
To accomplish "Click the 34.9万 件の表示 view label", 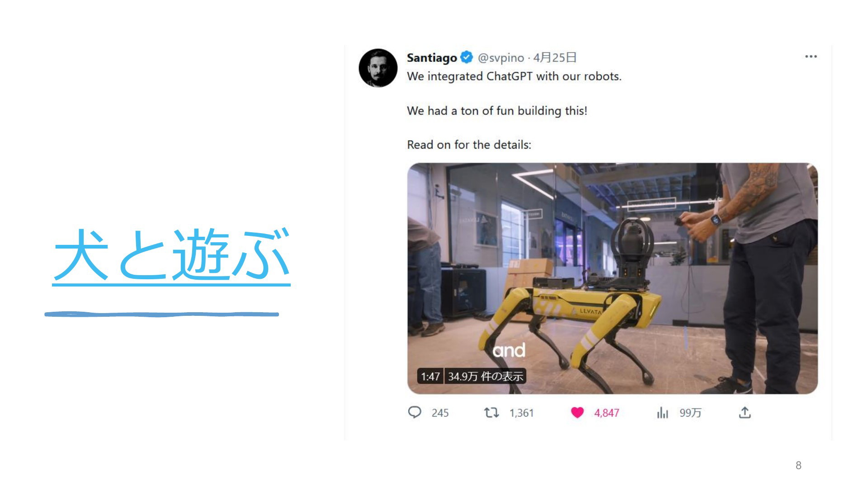I will pyautogui.click(x=486, y=376).
